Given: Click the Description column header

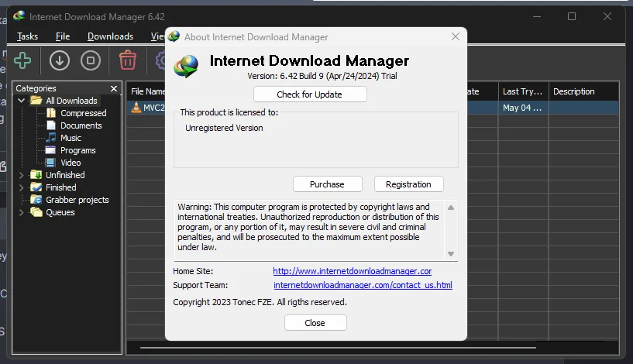Looking at the screenshot, I should (583, 91).
